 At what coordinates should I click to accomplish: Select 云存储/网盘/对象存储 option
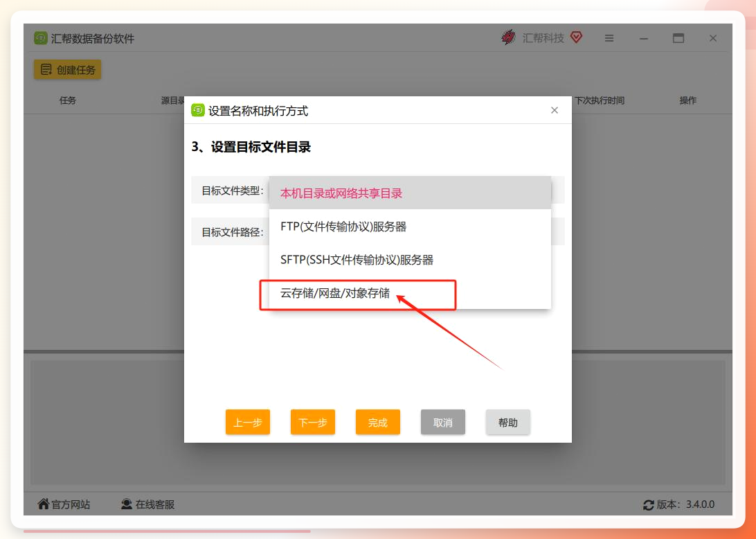click(x=410, y=293)
